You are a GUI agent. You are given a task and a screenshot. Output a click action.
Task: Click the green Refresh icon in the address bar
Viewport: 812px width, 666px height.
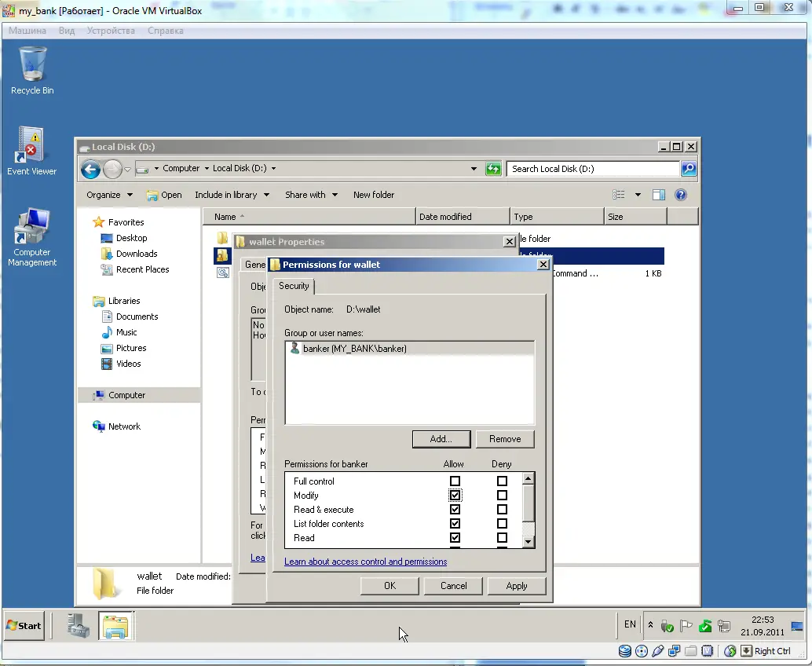pos(493,169)
